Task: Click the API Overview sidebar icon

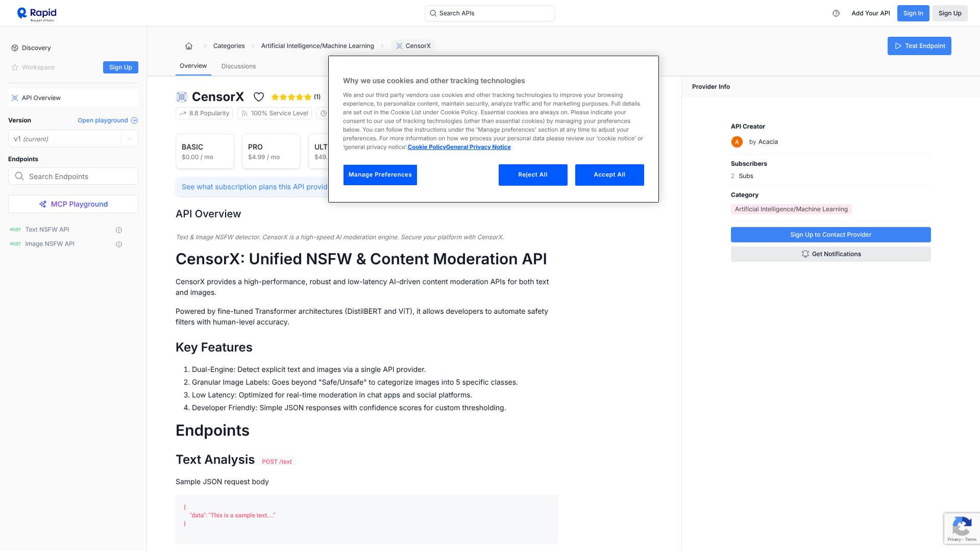Action: click(x=15, y=98)
